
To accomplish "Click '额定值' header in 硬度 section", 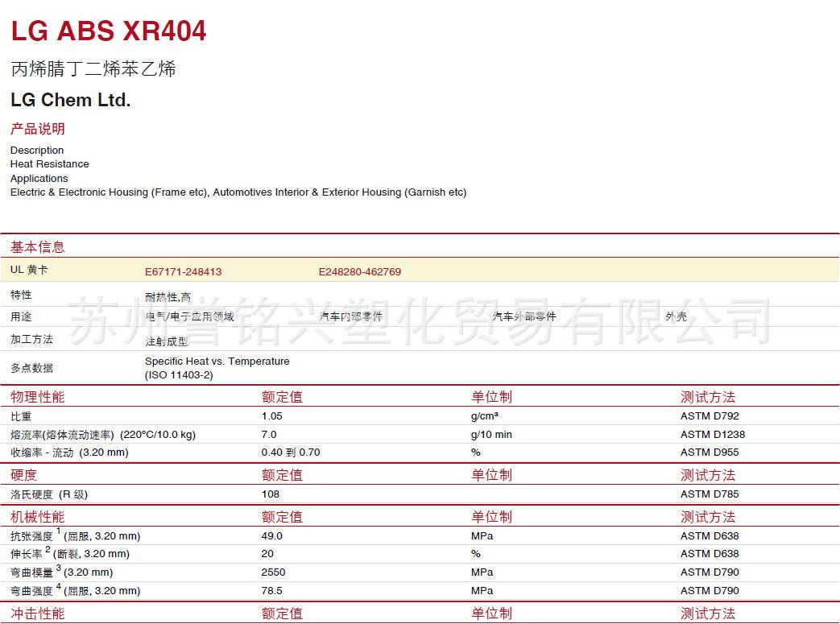I will [283, 475].
